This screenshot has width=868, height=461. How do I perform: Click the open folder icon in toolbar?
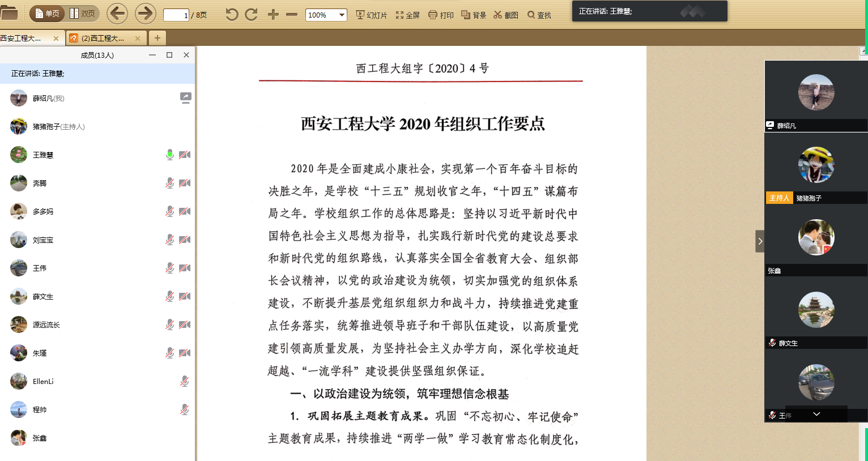coord(9,14)
